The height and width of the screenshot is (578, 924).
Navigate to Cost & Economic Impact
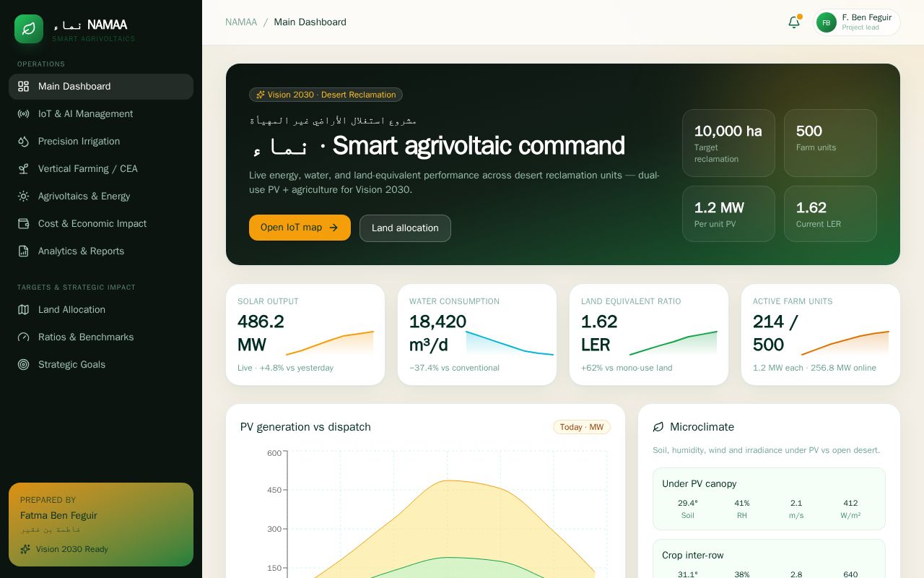click(x=101, y=223)
